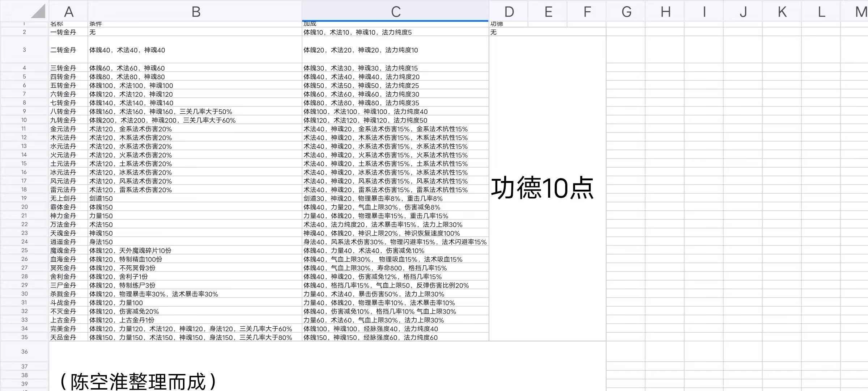Click cell '体魄120，天外魔魂碎片10份'
The height and width of the screenshot is (391, 868).
[x=195, y=251]
